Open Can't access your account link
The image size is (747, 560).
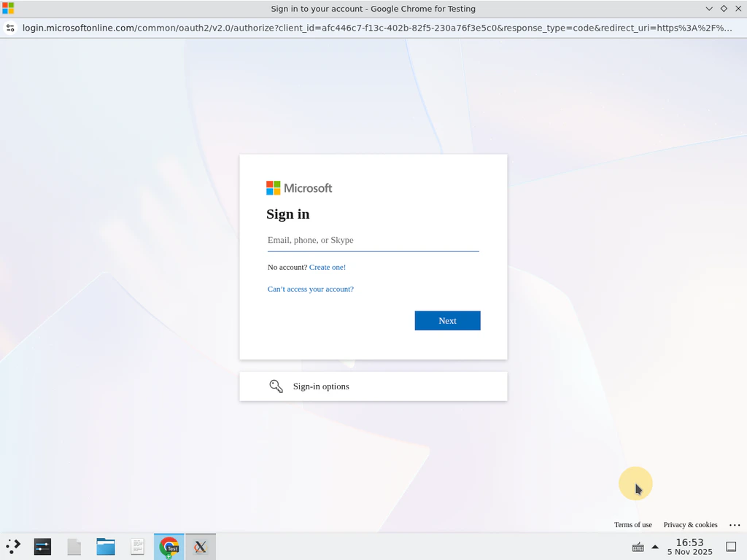(311, 289)
